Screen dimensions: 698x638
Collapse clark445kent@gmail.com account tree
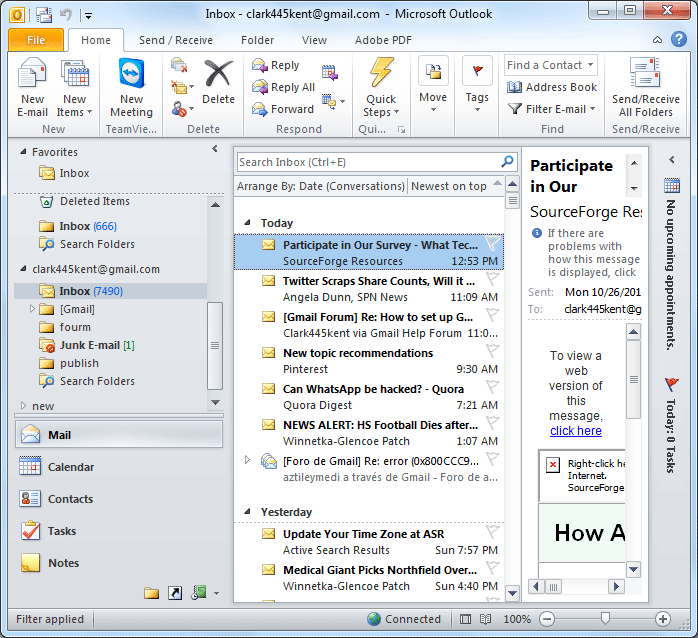click(x=23, y=269)
